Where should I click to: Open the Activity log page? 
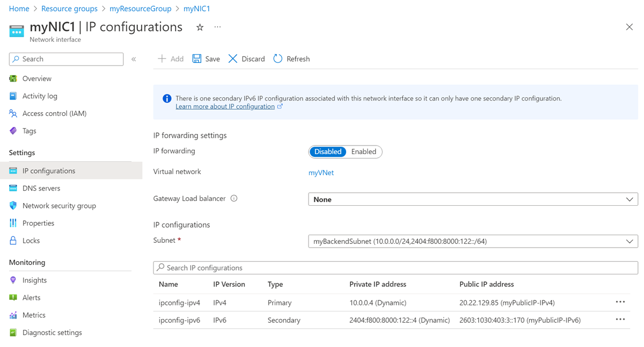tap(40, 96)
